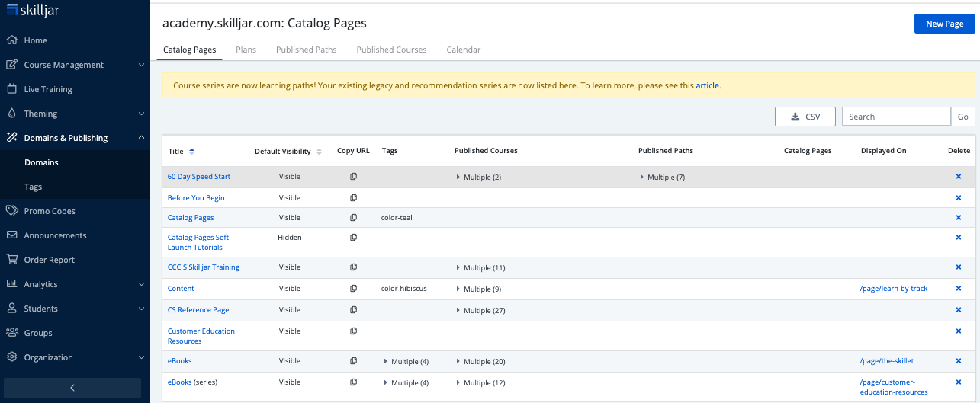Viewport: 980px width, 403px height.
Task: Expand the Analytics menu chevron
Action: 141,284
